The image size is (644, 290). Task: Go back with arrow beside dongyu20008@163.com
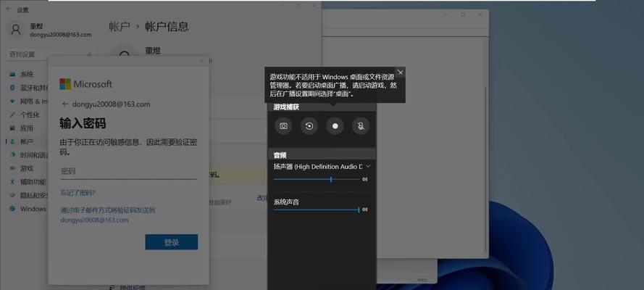[x=65, y=104]
